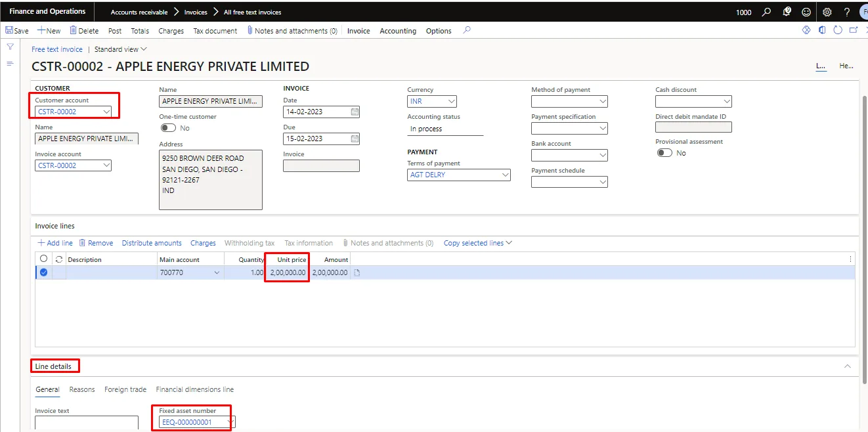Open the Due date calendar picker
The height and width of the screenshot is (432, 868).
(x=355, y=139)
